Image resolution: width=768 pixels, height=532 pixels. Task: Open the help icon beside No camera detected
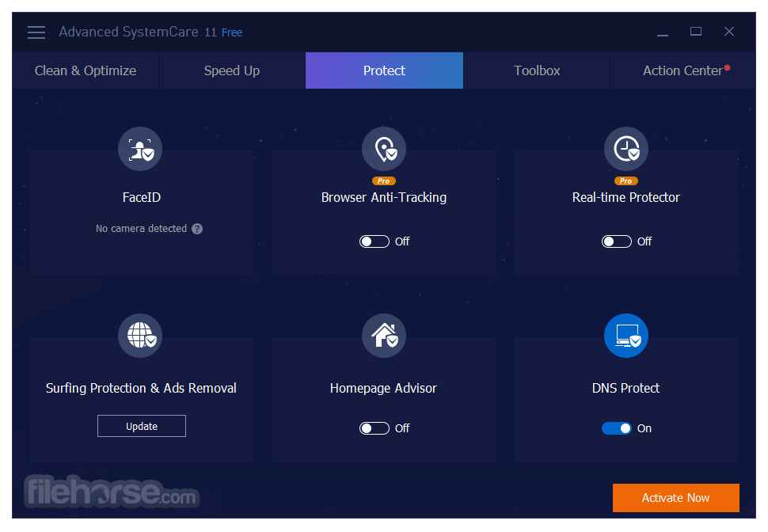coord(197,229)
